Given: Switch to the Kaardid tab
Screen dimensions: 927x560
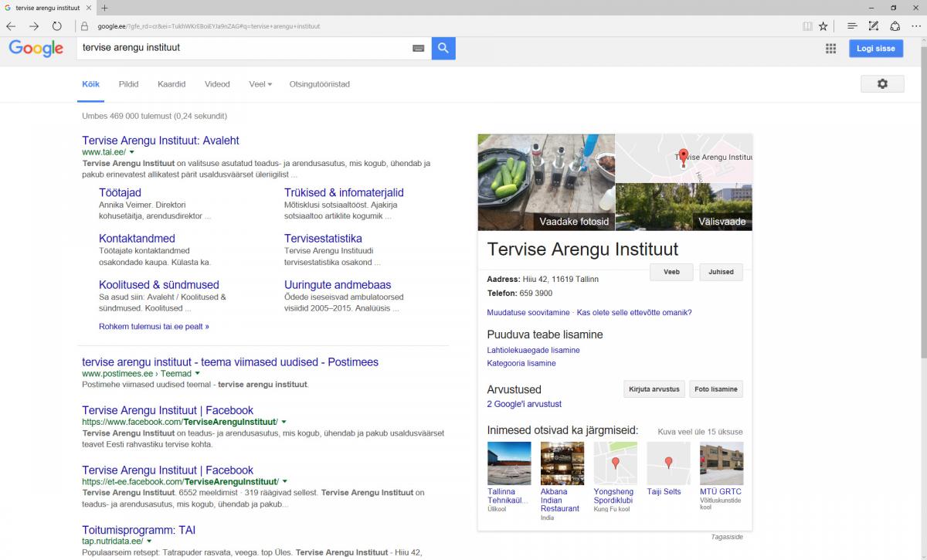Looking at the screenshot, I should 171,84.
